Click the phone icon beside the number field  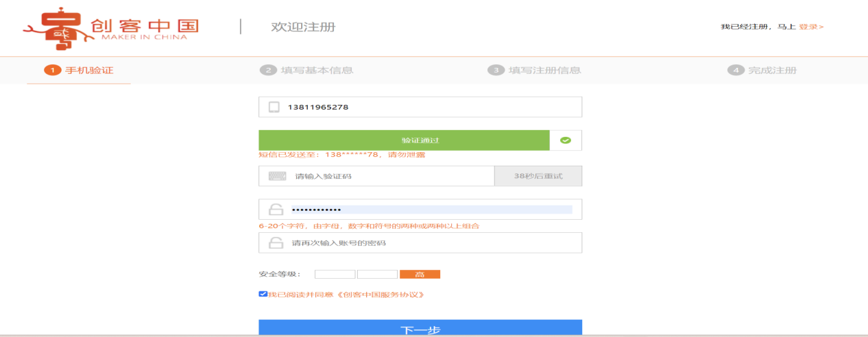pyautogui.click(x=274, y=107)
